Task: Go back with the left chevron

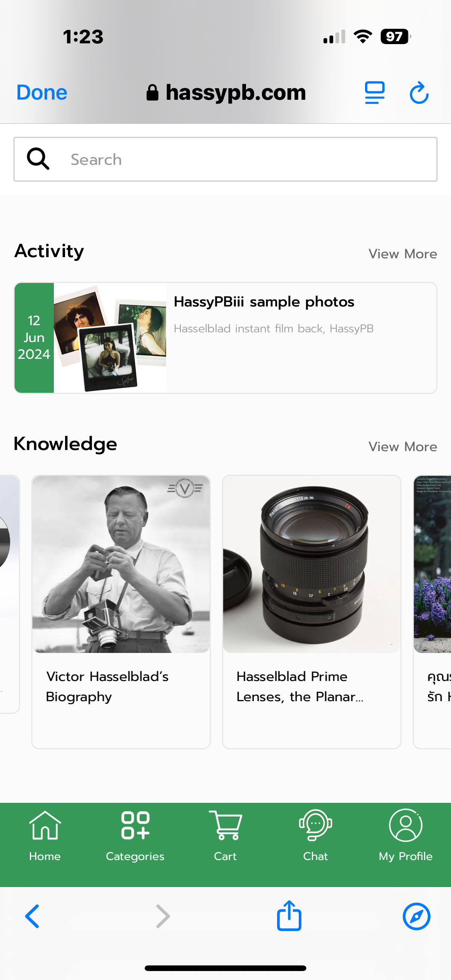Action: point(33,916)
